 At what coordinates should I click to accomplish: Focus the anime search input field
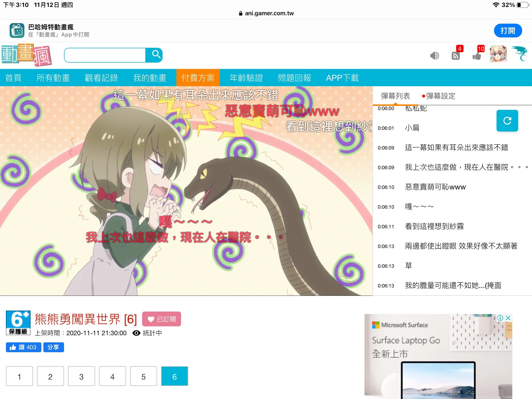tap(105, 55)
